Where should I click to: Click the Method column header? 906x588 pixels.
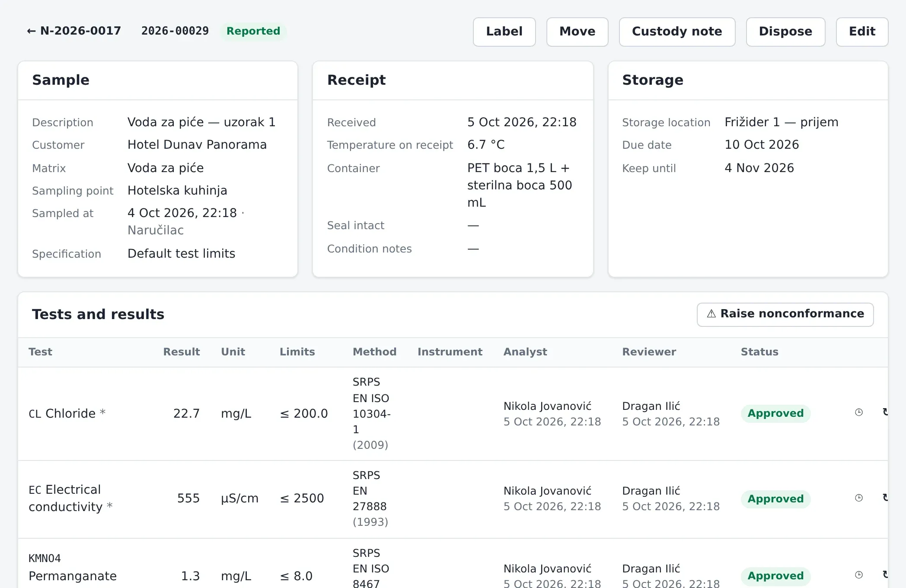pyautogui.click(x=374, y=352)
